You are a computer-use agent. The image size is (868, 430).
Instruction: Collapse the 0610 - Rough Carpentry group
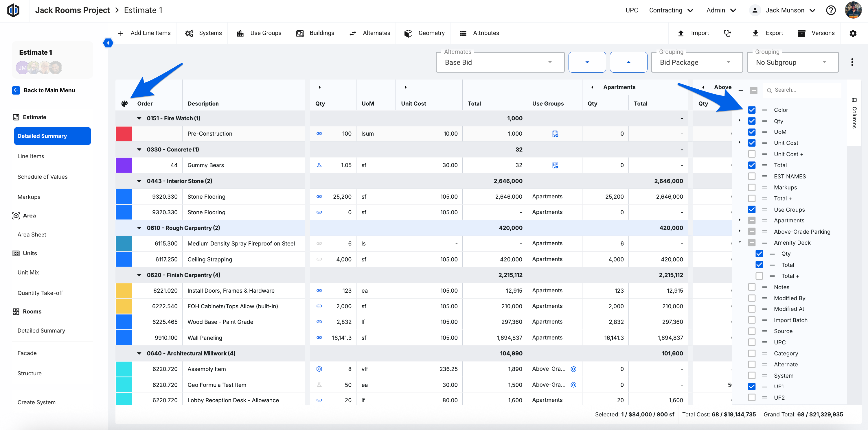[x=139, y=228]
